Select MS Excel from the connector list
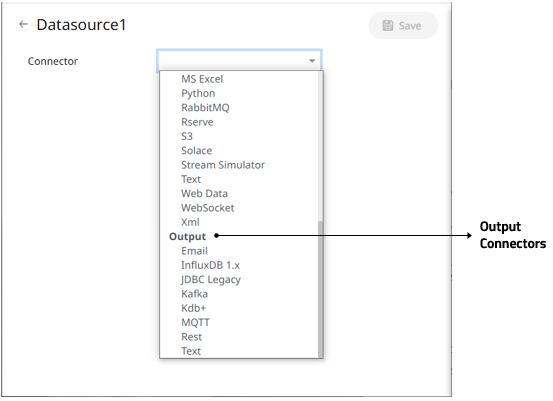Image resolution: width=553 pixels, height=401 pixels. pos(202,79)
